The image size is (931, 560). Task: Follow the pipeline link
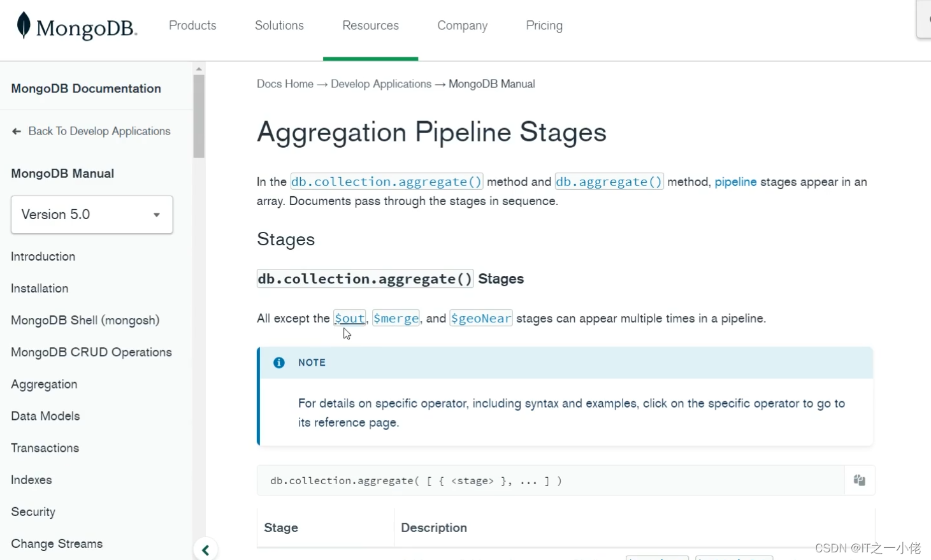735,182
